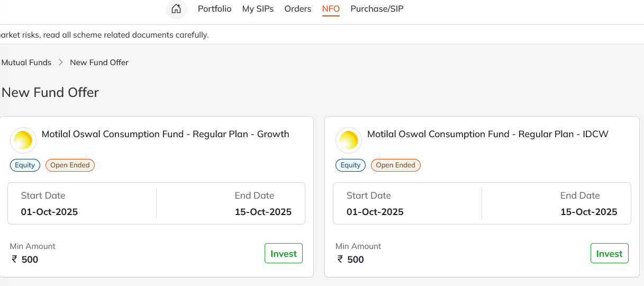Invest in the Regular Plan Growth fund

coord(283,254)
